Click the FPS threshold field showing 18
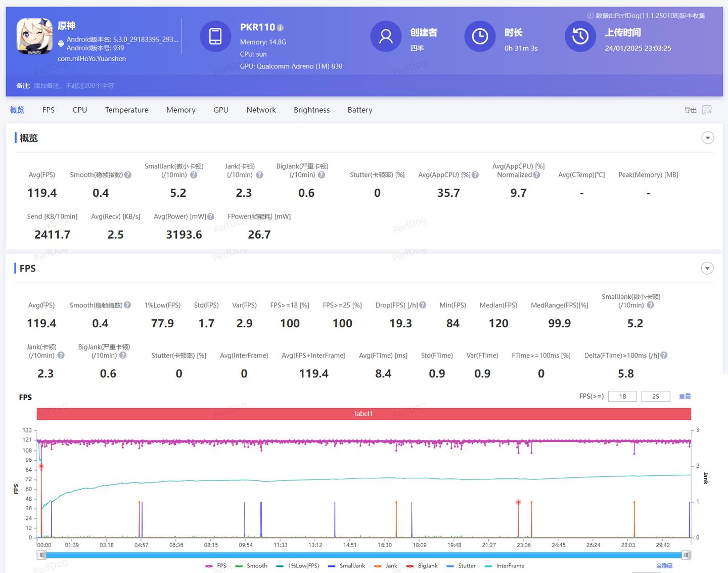Screen dimensions: 728x573 pos(622,396)
